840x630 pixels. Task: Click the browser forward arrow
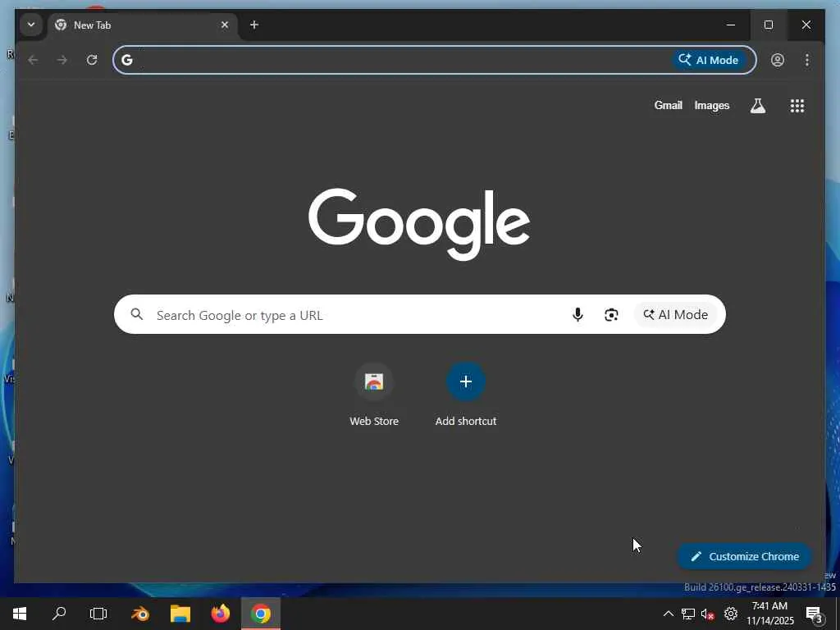(x=62, y=60)
